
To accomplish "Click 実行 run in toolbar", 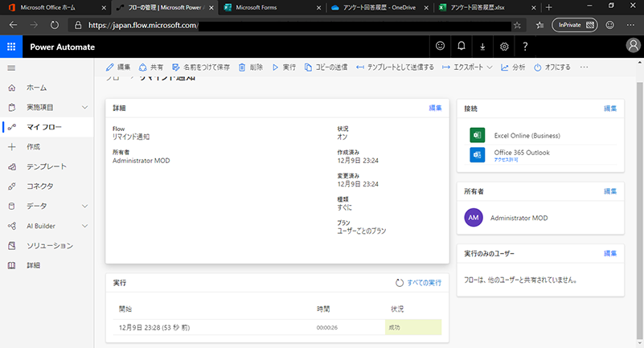I will [284, 68].
